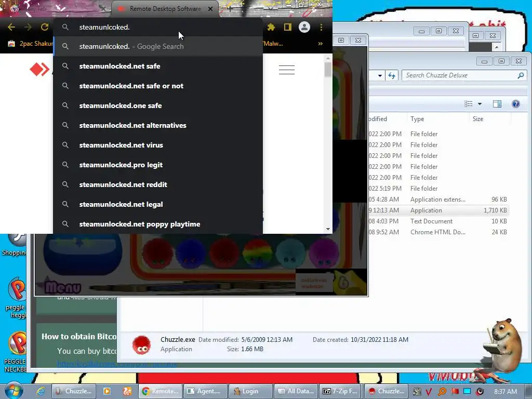Open Chrome profile avatar
The width and height of the screenshot is (532, 399).
[304, 27]
